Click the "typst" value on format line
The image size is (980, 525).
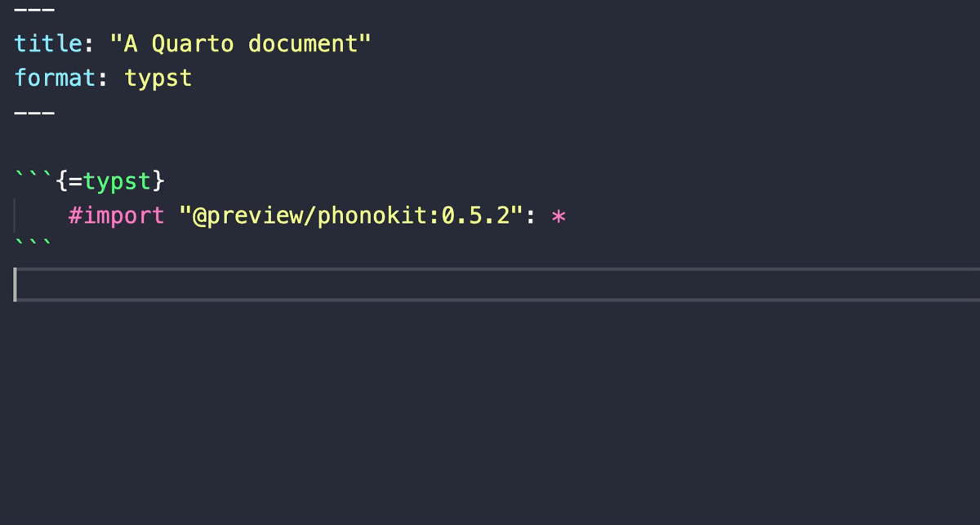point(158,78)
